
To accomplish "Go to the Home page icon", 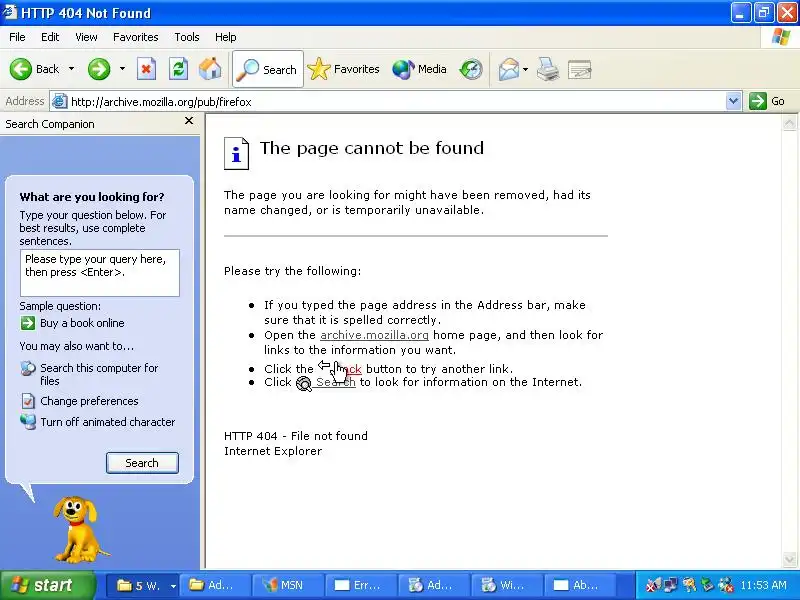I will click(210, 69).
